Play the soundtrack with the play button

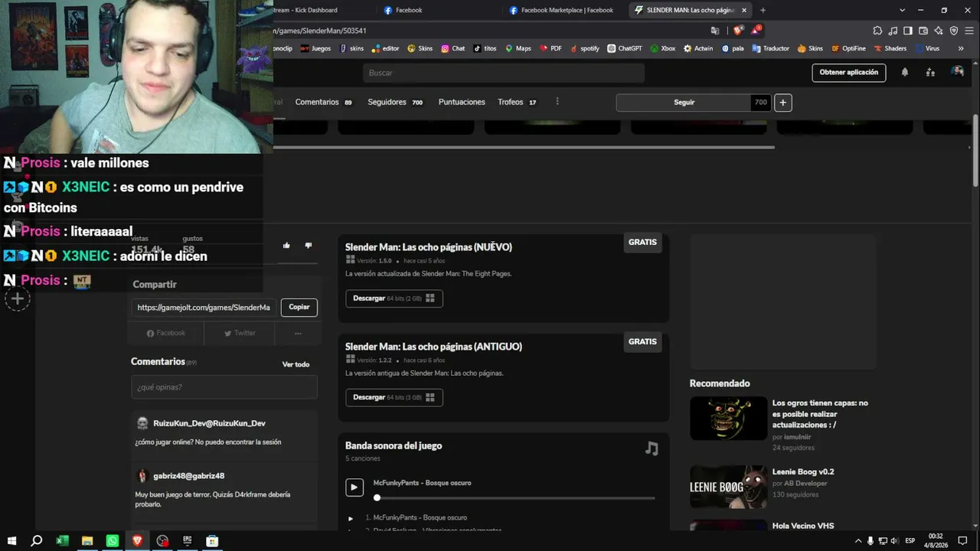click(x=354, y=487)
